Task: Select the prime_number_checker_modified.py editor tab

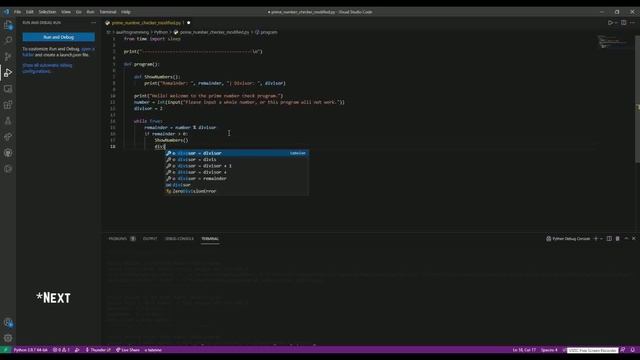Action: [x=147, y=23]
